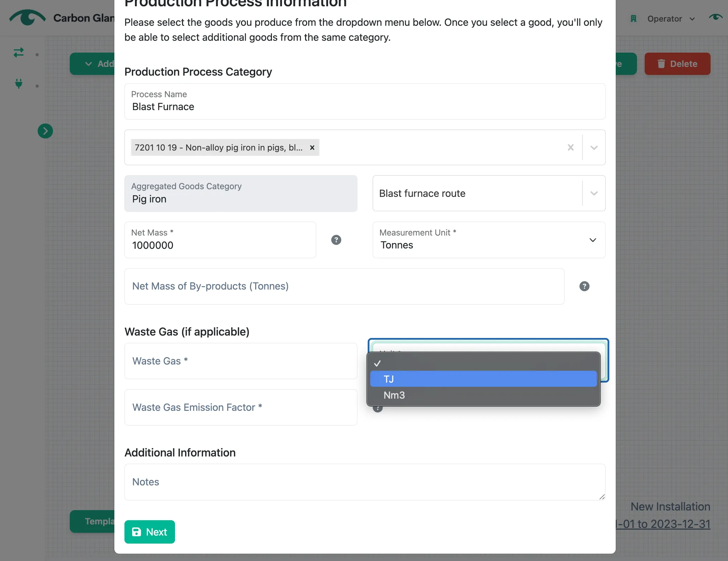Click the Waste Gas input field
Viewport: 728px width, 561px height.
point(241,361)
